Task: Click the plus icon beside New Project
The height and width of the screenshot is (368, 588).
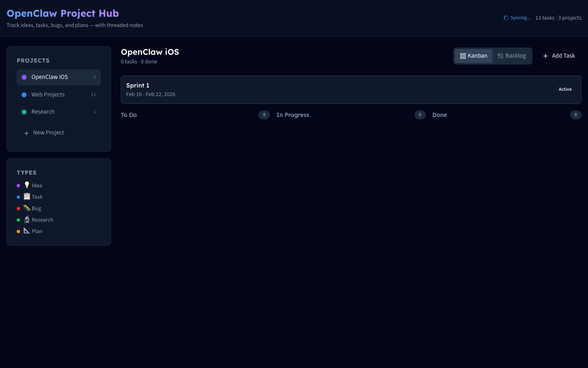Action: pos(27,133)
